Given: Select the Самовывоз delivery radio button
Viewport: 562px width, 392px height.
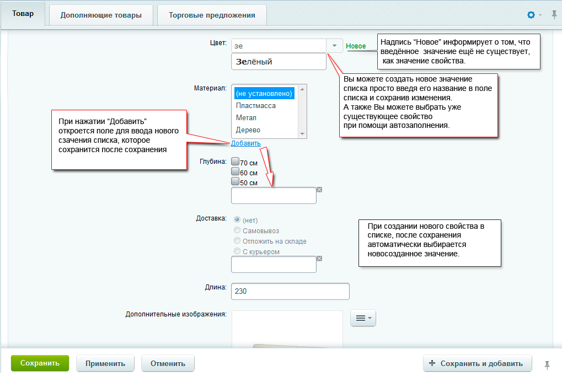Looking at the screenshot, I should point(237,230).
